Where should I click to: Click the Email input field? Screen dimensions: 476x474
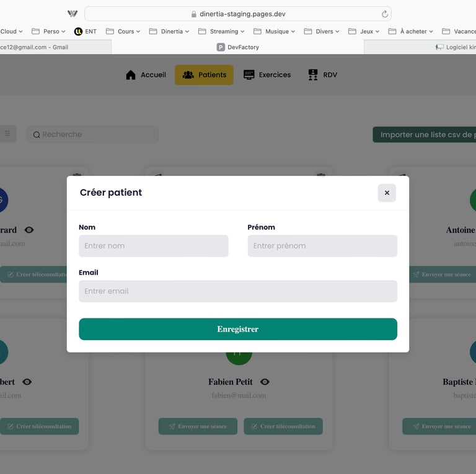click(x=238, y=291)
